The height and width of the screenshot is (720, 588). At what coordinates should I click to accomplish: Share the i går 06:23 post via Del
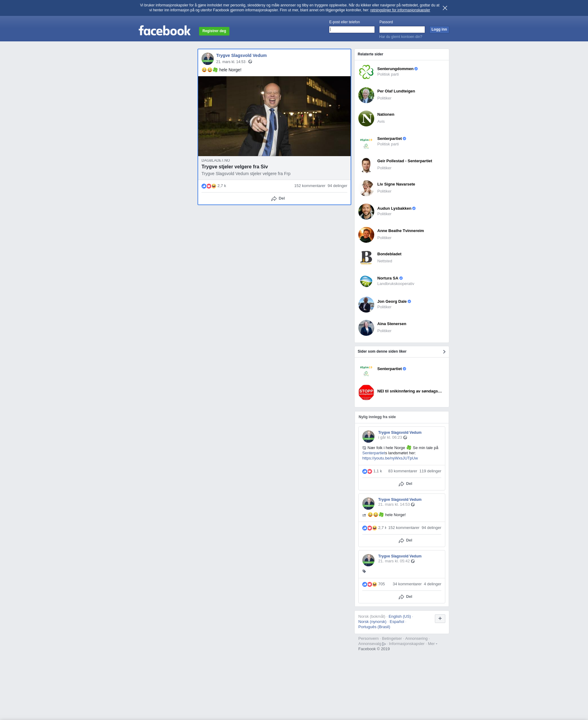point(405,484)
